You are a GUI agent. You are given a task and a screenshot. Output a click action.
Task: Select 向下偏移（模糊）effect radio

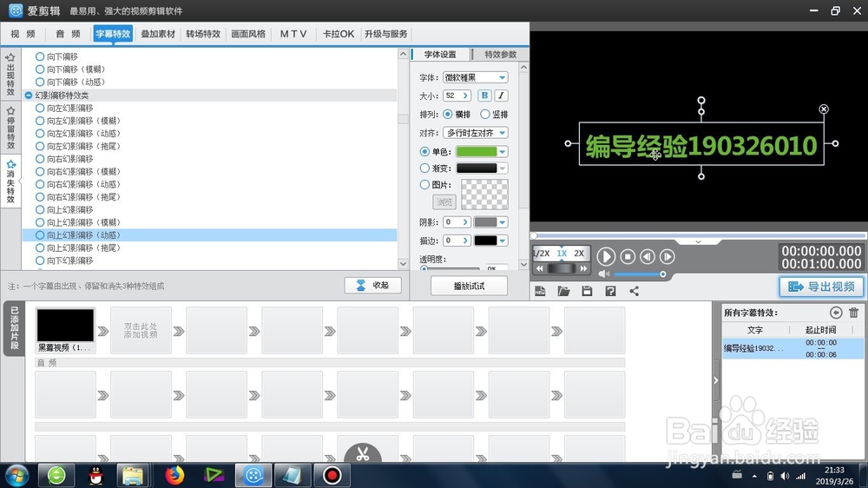tap(40, 69)
